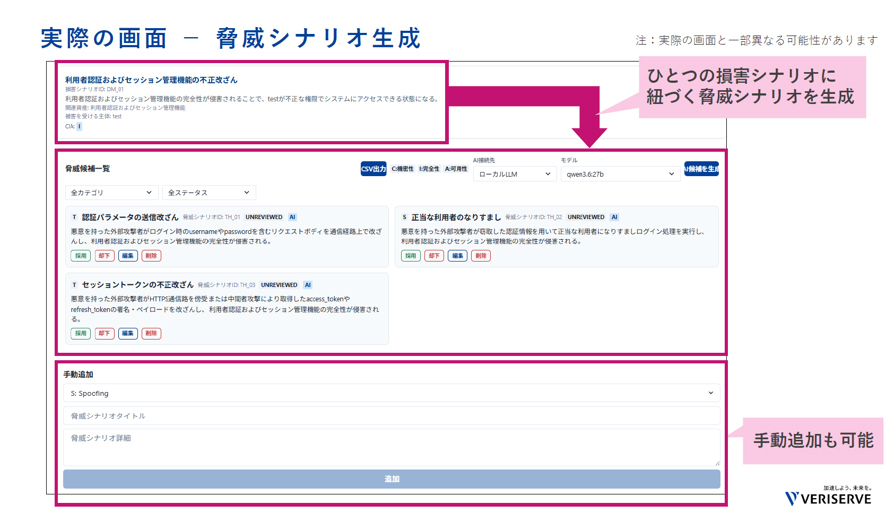Reject (却下) the 正当な利用者のなりすまし scenario

tap(434, 256)
